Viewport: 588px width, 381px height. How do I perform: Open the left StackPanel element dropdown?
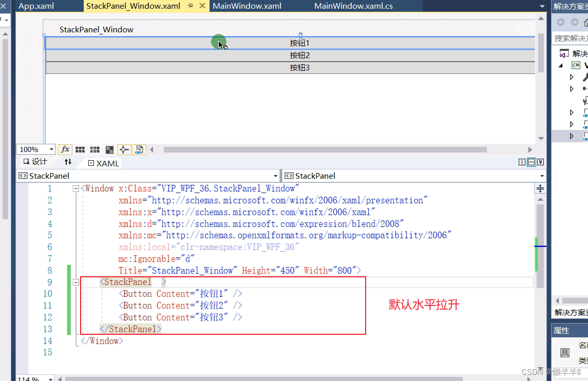coord(276,176)
